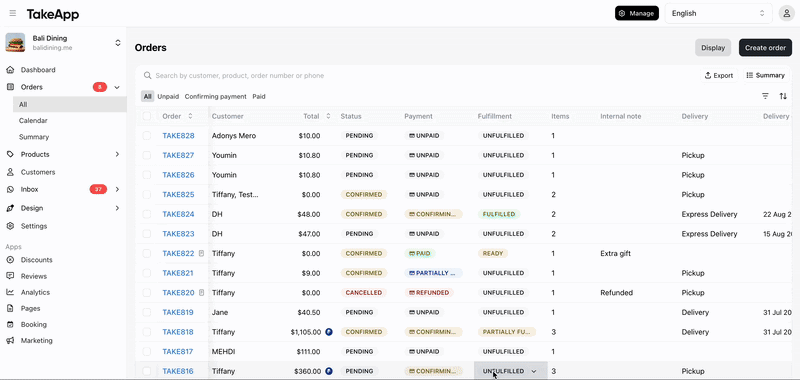Viewport: 800px width, 380px height.
Task: Select the Paid filter tab
Action: [x=259, y=96]
